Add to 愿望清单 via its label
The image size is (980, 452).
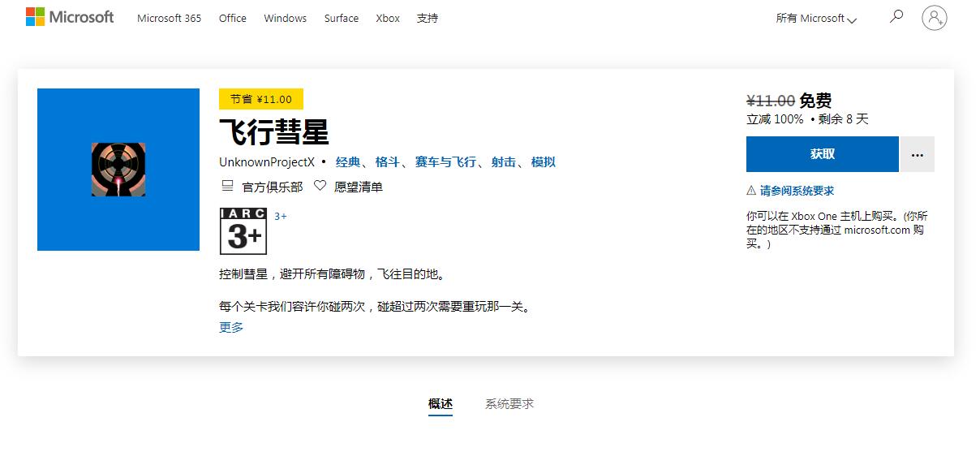click(359, 187)
